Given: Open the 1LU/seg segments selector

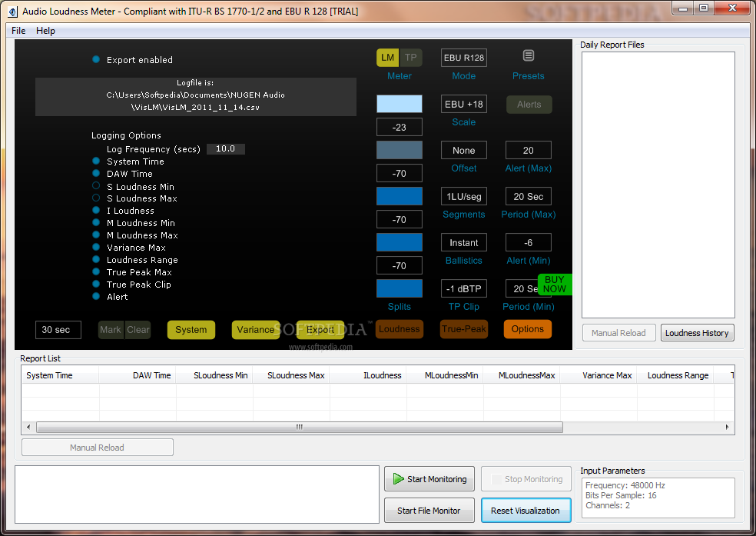Looking at the screenshot, I should pyautogui.click(x=464, y=196).
